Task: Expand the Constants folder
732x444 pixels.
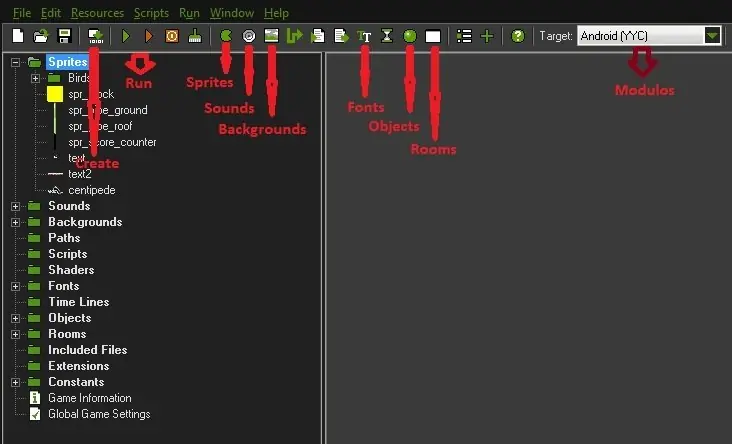Action: [x=15, y=382]
